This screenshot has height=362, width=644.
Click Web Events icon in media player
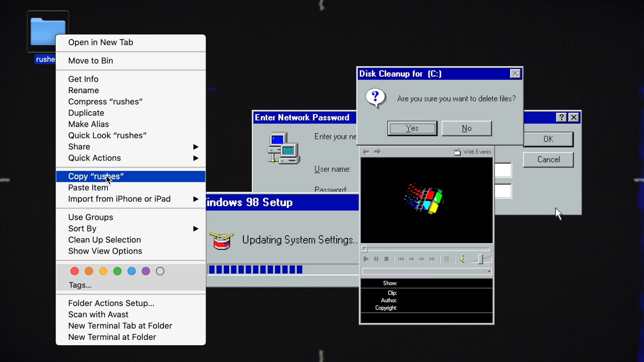tap(457, 152)
